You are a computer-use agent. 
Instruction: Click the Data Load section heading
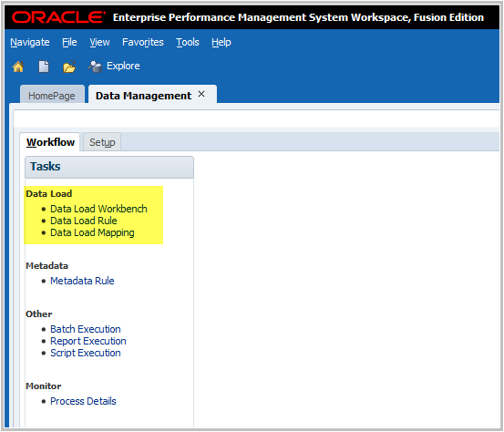(49, 193)
